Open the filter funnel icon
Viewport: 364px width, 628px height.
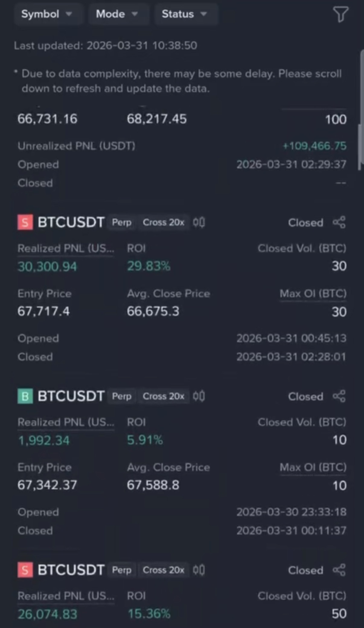point(340,14)
